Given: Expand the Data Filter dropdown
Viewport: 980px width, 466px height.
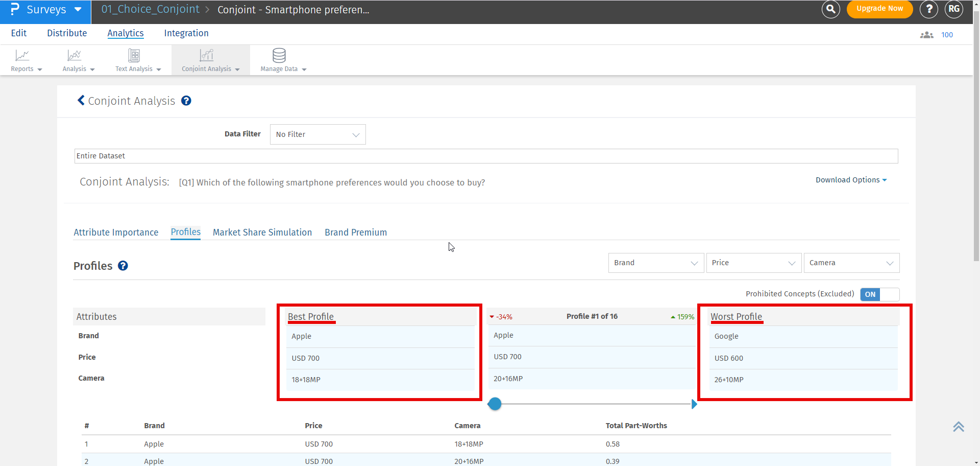Looking at the screenshot, I should (x=317, y=134).
